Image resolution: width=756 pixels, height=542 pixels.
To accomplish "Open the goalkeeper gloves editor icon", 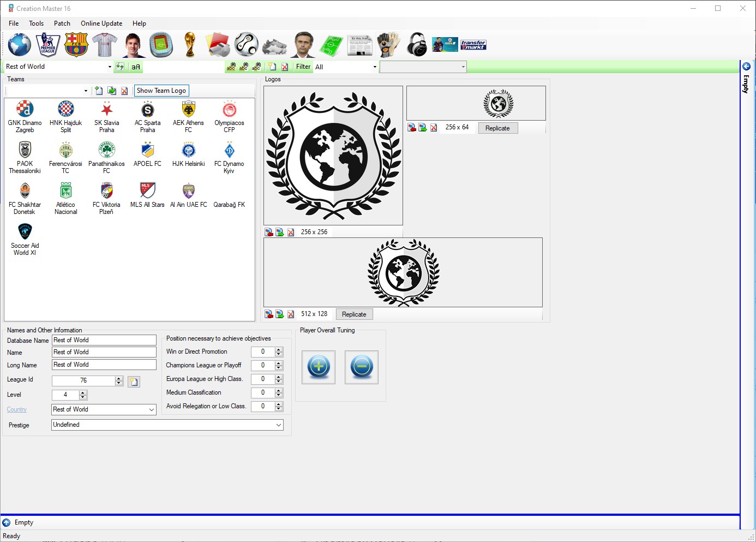I will click(x=388, y=45).
